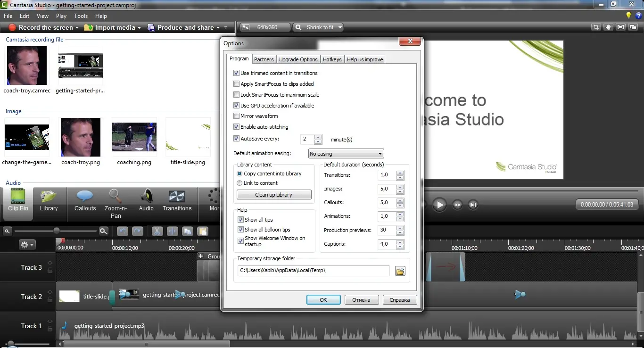
Task: Select Copy content into Library option
Action: (239, 174)
